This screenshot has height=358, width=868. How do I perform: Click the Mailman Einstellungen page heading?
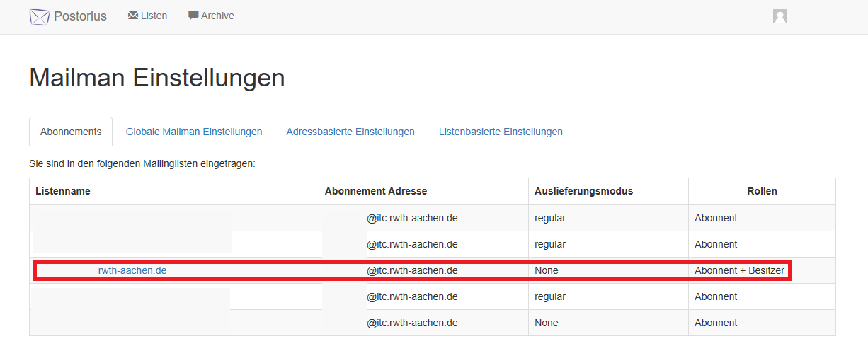(x=157, y=78)
